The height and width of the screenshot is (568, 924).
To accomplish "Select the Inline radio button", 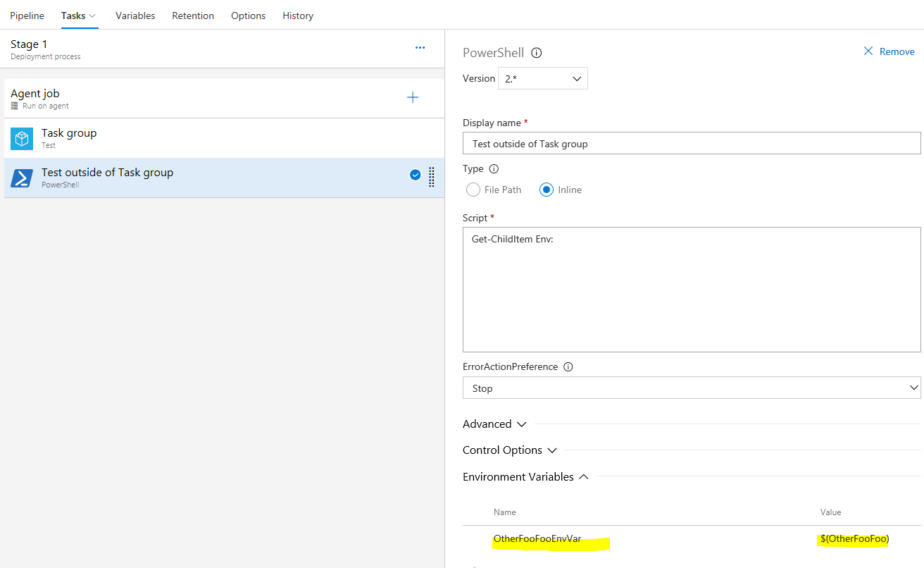I will click(547, 190).
